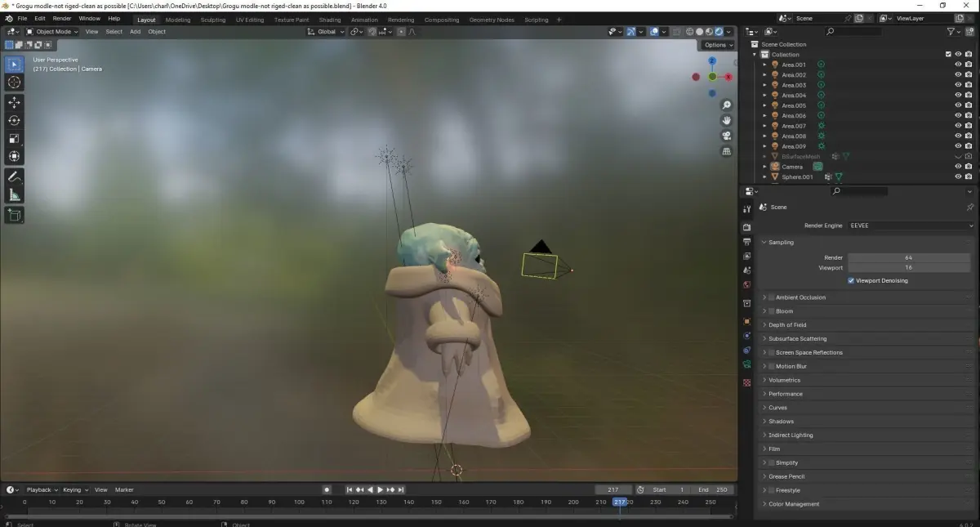Click the positive Z axis gizmo circle
The width and height of the screenshot is (980, 527).
click(x=712, y=60)
